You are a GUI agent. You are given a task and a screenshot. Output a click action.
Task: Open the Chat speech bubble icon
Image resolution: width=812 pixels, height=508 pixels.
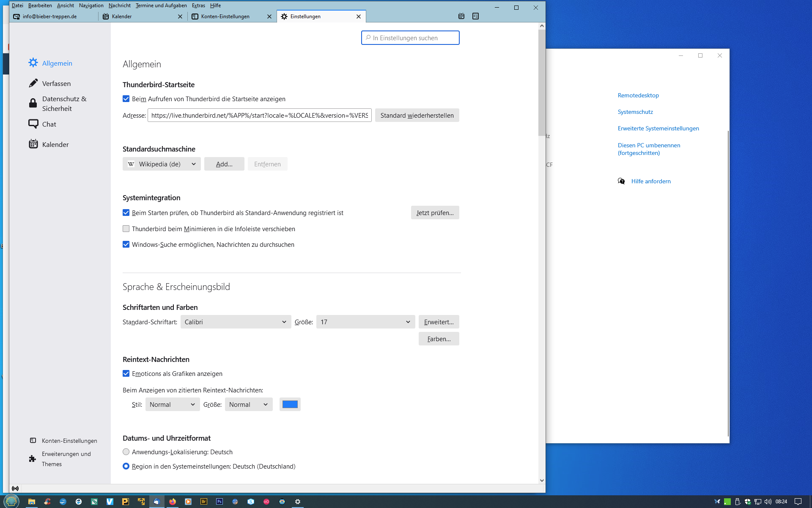coord(33,124)
